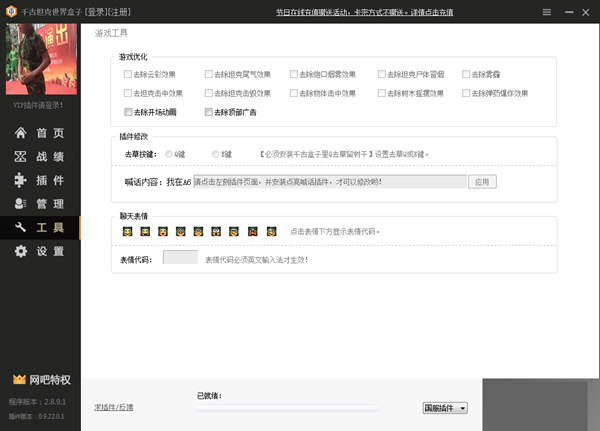
Task: Click the eighth red angry chat emoticon
Action: pos(253,231)
